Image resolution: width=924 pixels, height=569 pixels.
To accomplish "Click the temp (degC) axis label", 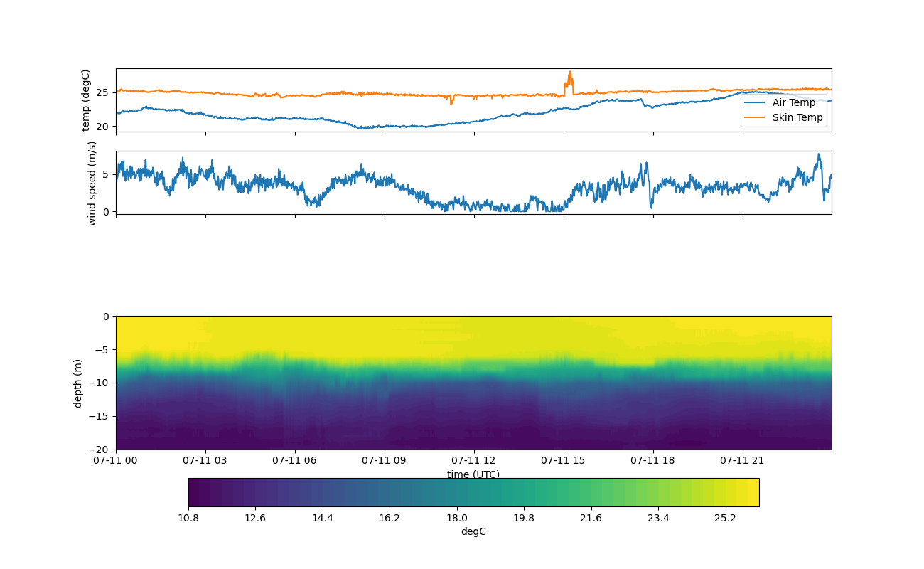I will (x=86, y=100).
